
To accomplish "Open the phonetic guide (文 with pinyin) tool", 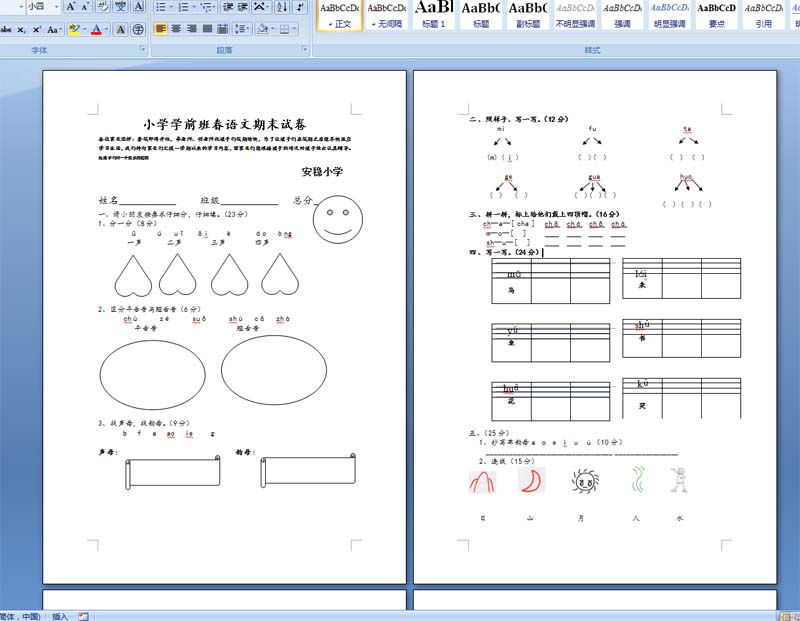I will pyautogui.click(x=121, y=7).
